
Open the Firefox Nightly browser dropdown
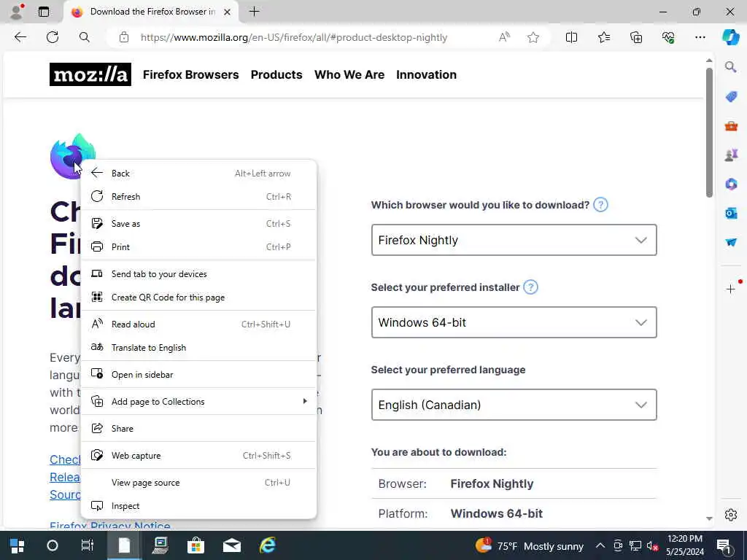[x=514, y=240]
